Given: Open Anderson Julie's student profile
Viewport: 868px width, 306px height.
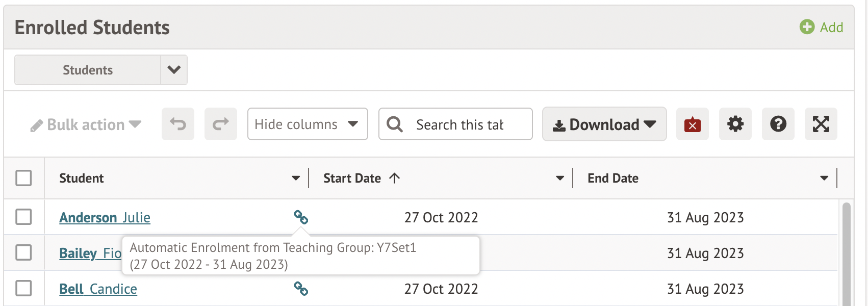Looking at the screenshot, I should (x=105, y=218).
